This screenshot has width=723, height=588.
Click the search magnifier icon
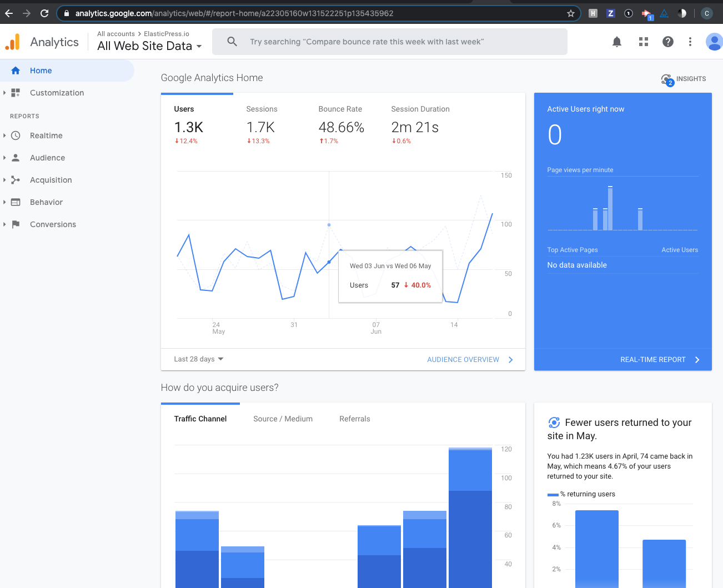pos(232,42)
